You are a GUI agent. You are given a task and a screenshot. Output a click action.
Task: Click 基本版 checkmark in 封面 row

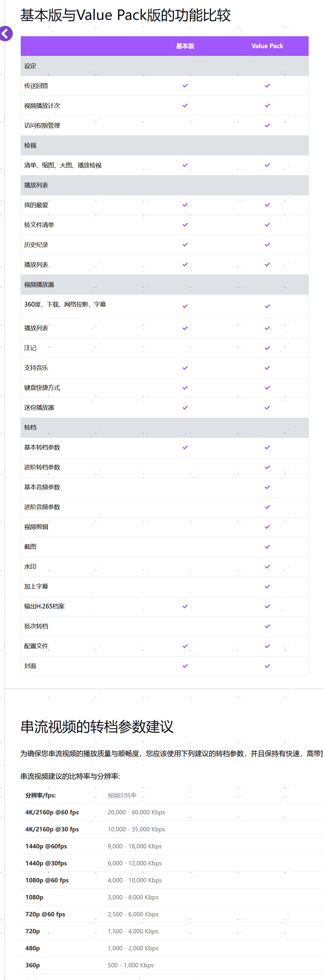[185, 666]
